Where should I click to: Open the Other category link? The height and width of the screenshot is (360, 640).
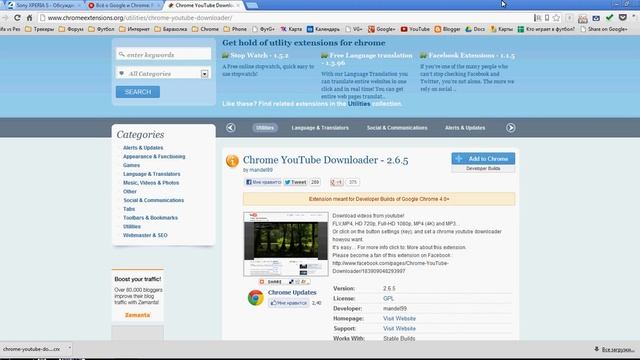point(130,191)
